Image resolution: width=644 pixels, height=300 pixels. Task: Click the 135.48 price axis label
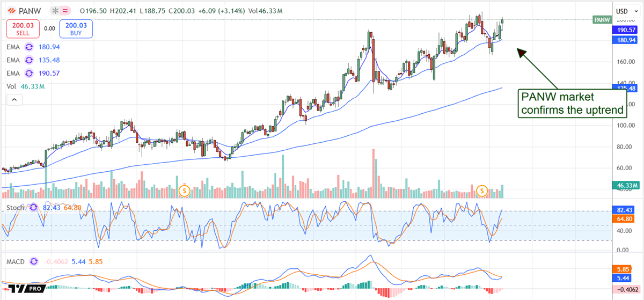coord(626,88)
